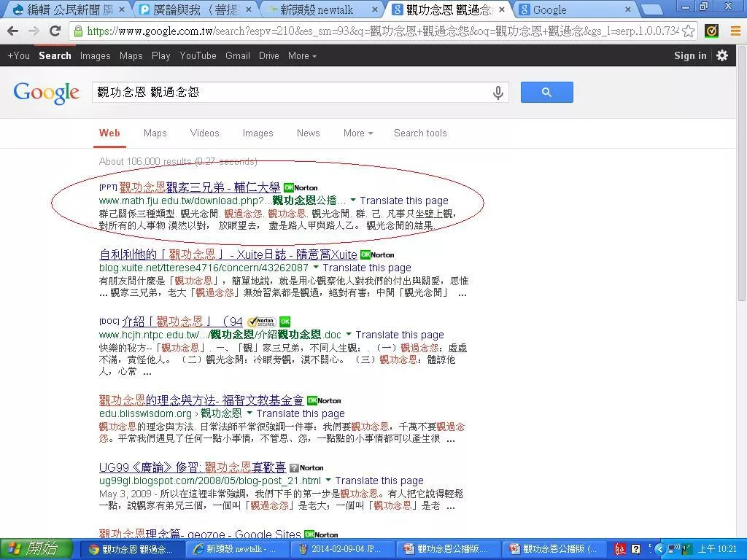The height and width of the screenshot is (560, 747).
Task: Open the Maps search filter
Action: pyautogui.click(x=155, y=133)
